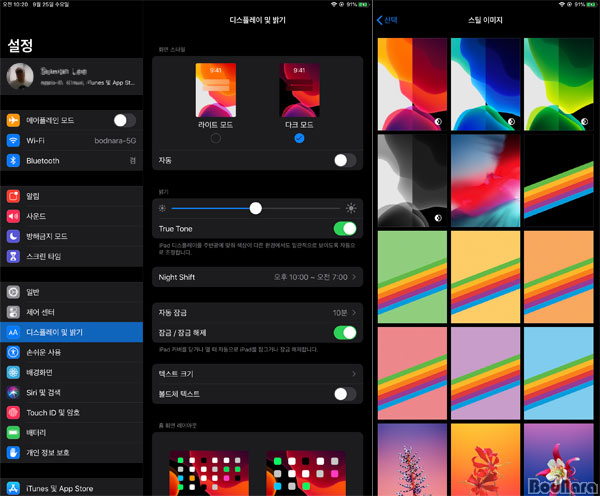Tap the 일반 general gear icon
600x496 pixels.
13,292
